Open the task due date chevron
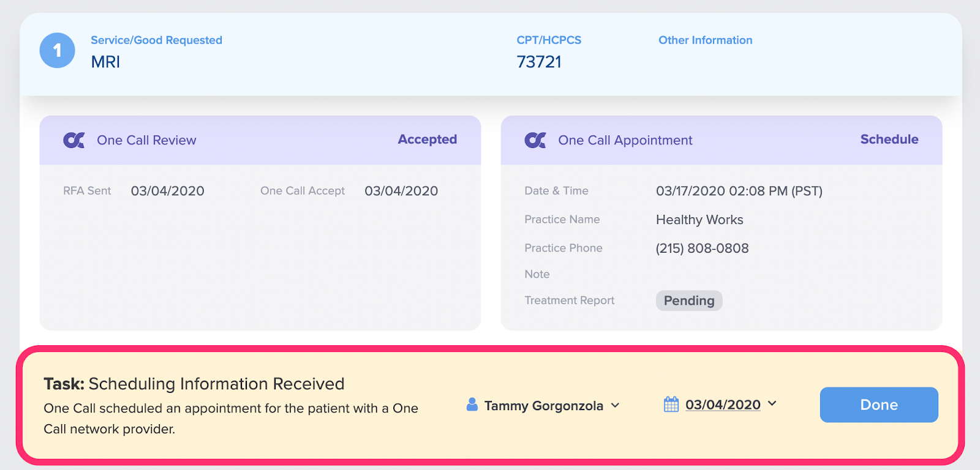 (772, 403)
